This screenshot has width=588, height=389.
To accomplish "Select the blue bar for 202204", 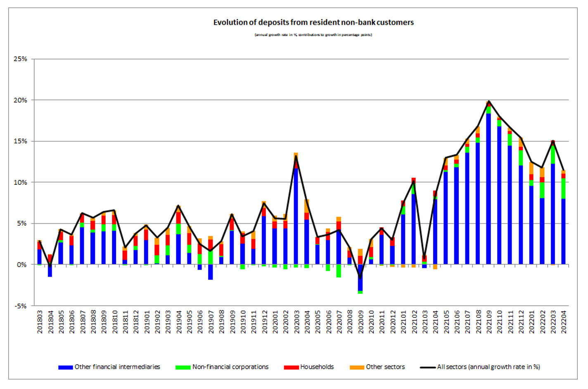I will click(x=563, y=231).
